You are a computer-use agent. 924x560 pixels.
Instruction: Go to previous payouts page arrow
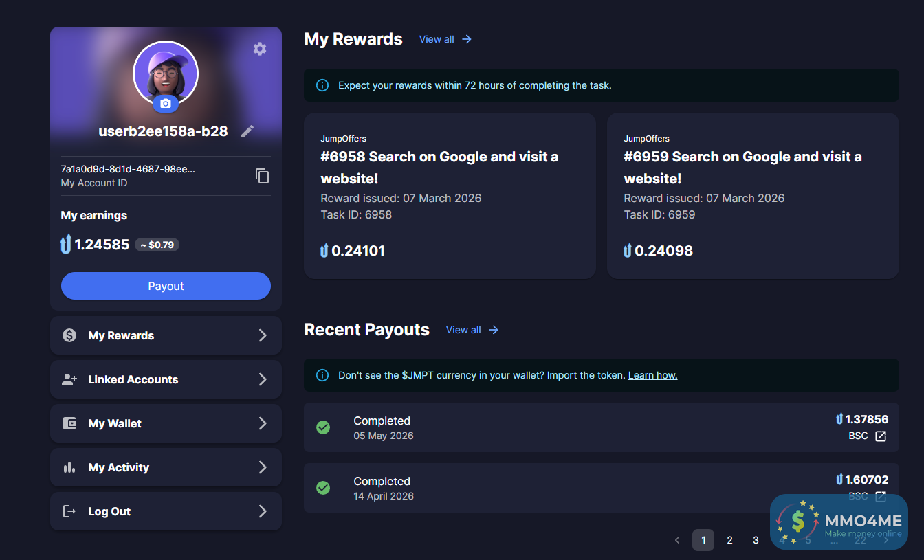pos(677,540)
